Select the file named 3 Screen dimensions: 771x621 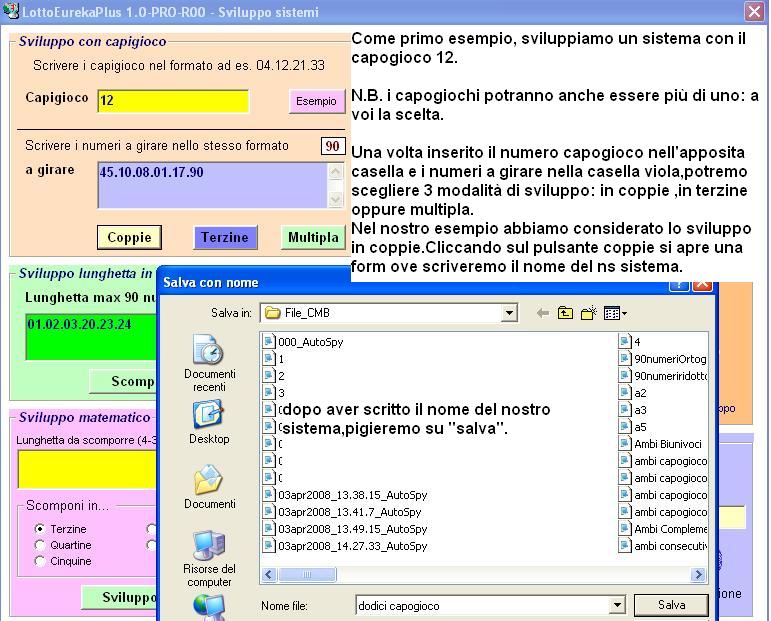[274, 393]
